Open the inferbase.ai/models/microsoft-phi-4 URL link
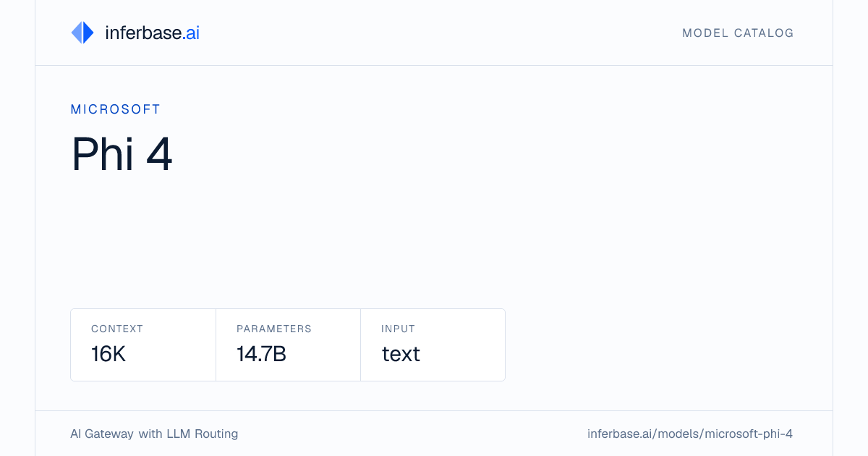The width and height of the screenshot is (868, 456). (x=690, y=434)
